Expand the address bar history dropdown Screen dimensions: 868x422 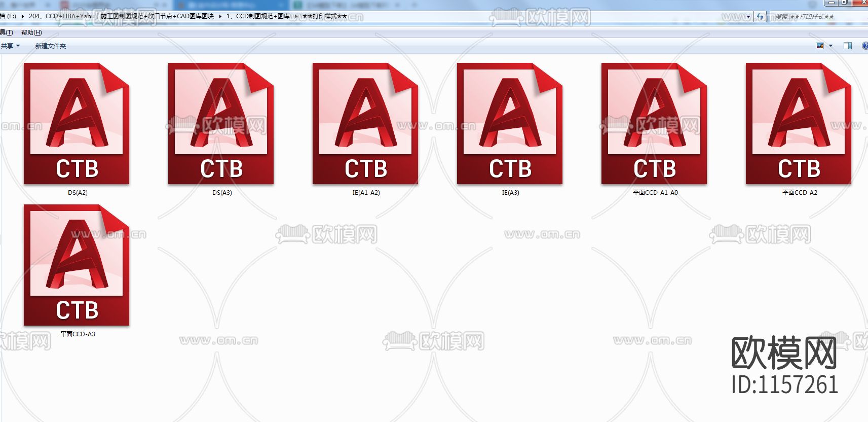pyautogui.click(x=748, y=16)
